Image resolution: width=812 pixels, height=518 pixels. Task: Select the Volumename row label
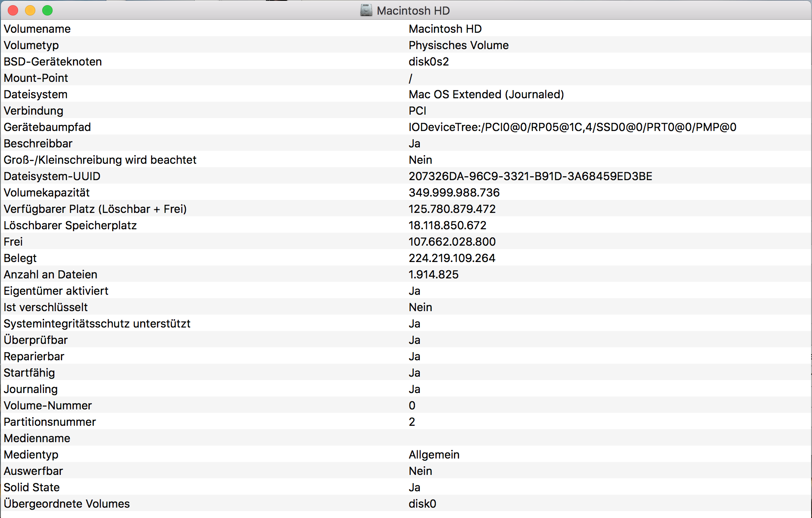(37, 29)
